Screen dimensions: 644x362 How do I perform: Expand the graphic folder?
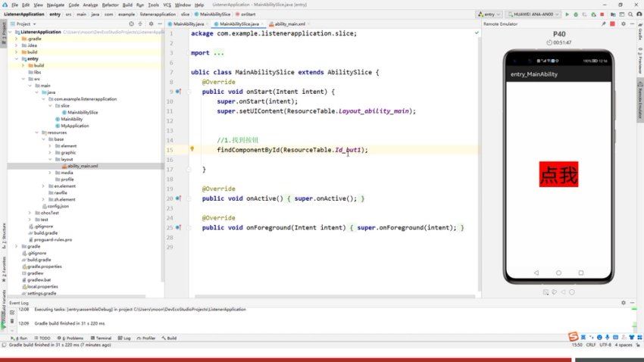(50, 153)
